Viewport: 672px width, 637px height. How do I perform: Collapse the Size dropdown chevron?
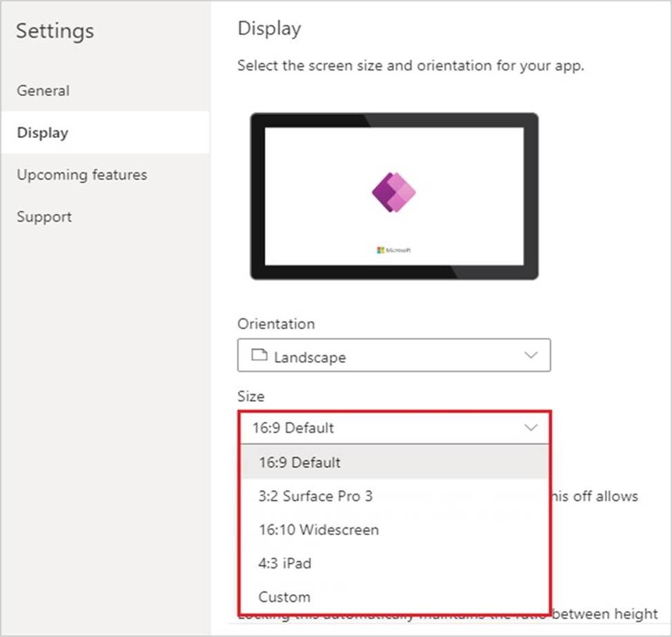click(x=531, y=428)
